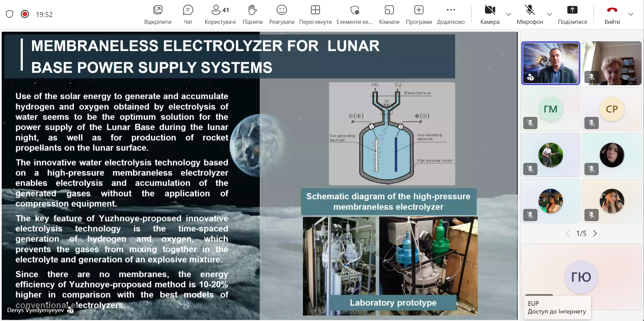Toggle the Камера camera on

click(x=490, y=14)
